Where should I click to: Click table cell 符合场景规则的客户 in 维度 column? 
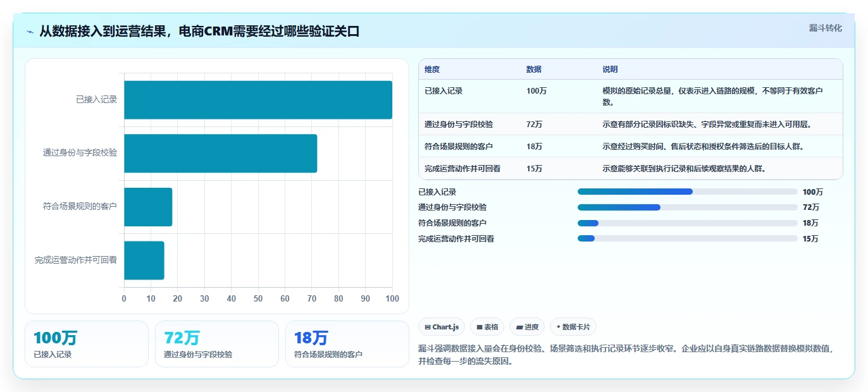(x=459, y=147)
